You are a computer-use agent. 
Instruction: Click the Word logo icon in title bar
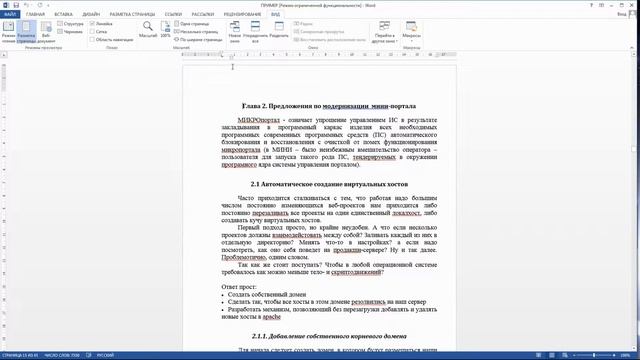point(6,5)
